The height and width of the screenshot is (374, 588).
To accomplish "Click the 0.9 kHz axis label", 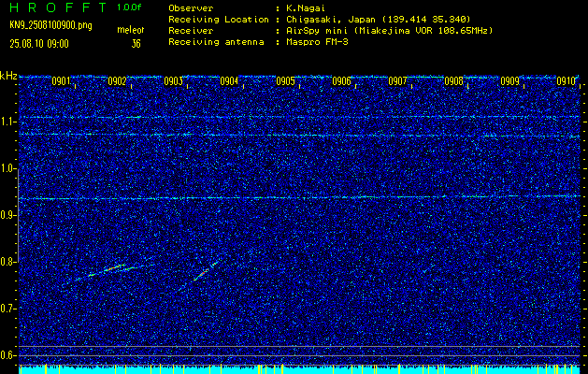I will point(7,215).
